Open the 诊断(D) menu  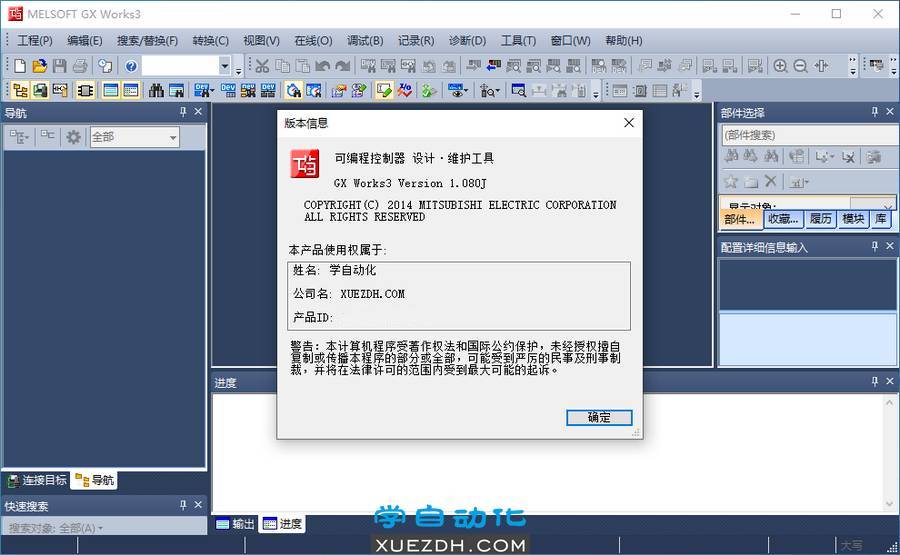467,41
